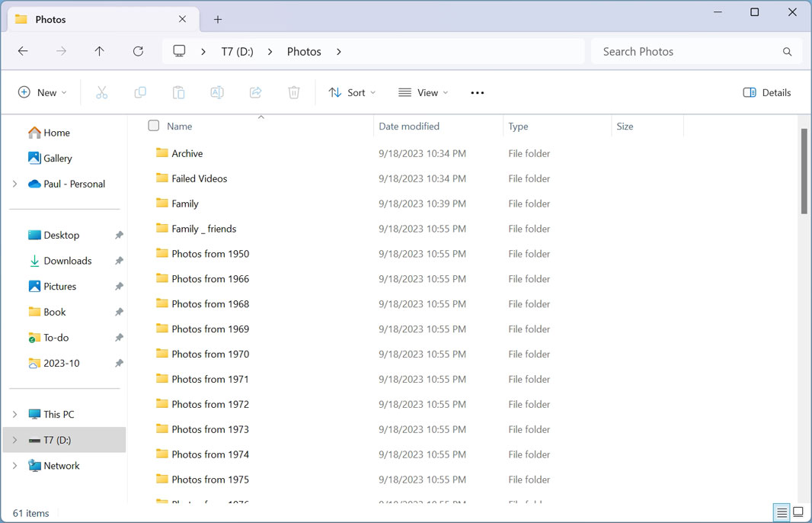Click the Cut scissors icon in toolbar
Screen dimensions: 812x523
(102, 92)
